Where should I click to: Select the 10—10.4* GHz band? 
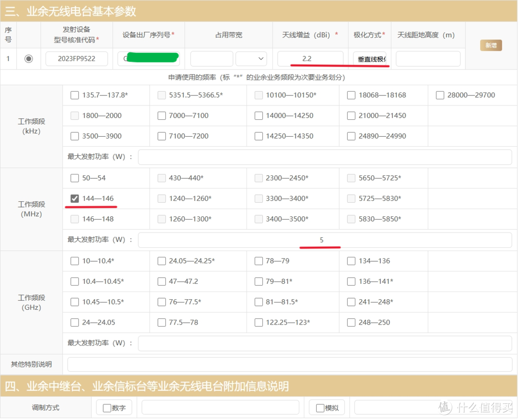[75, 261]
